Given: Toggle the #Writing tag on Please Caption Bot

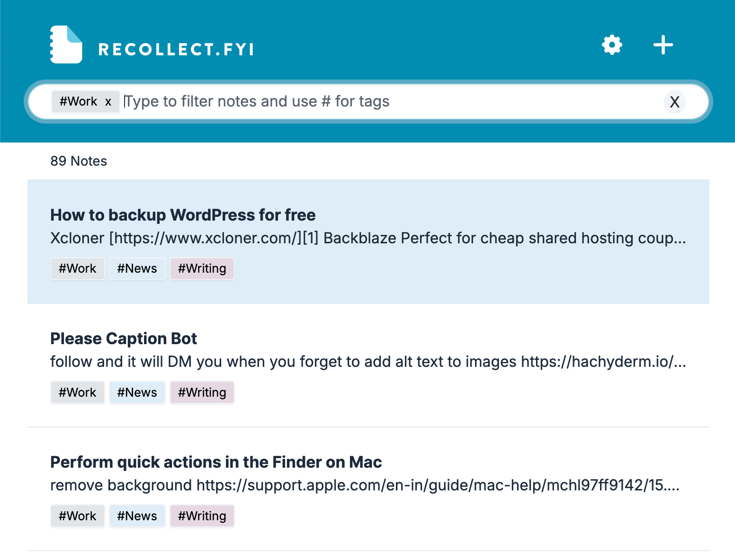Looking at the screenshot, I should [202, 392].
